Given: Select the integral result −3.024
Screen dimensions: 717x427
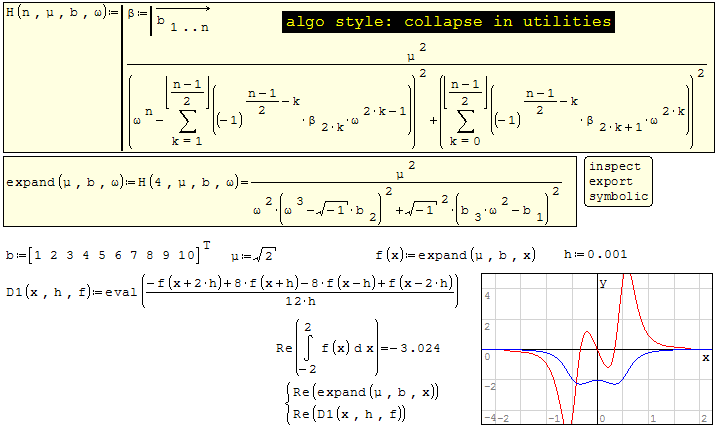Looking at the screenshot, I should click(418, 347).
